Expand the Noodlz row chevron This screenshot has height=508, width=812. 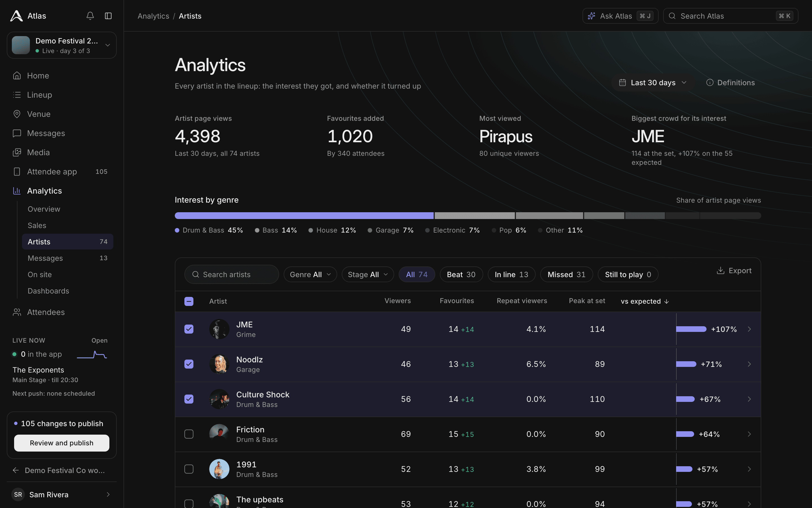pyautogui.click(x=749, y=364)
